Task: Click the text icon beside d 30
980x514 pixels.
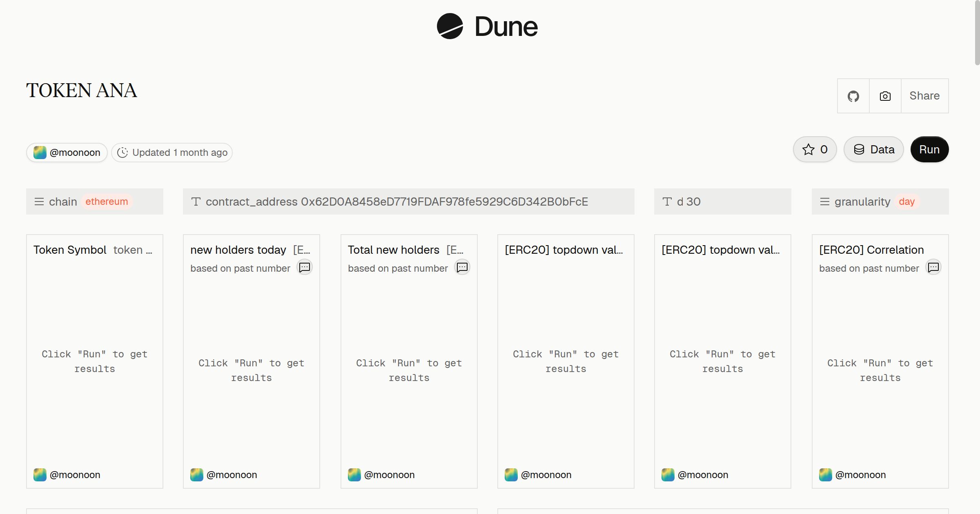Action: coord(667,202)
